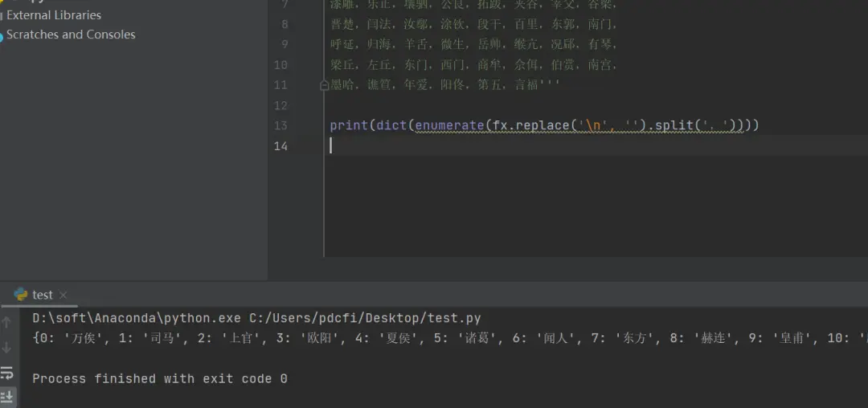Image resolution: width=868 pixels, height=408 pixels.
Task: Click the Scratches and Consoles icon
Action: [2, 35]
